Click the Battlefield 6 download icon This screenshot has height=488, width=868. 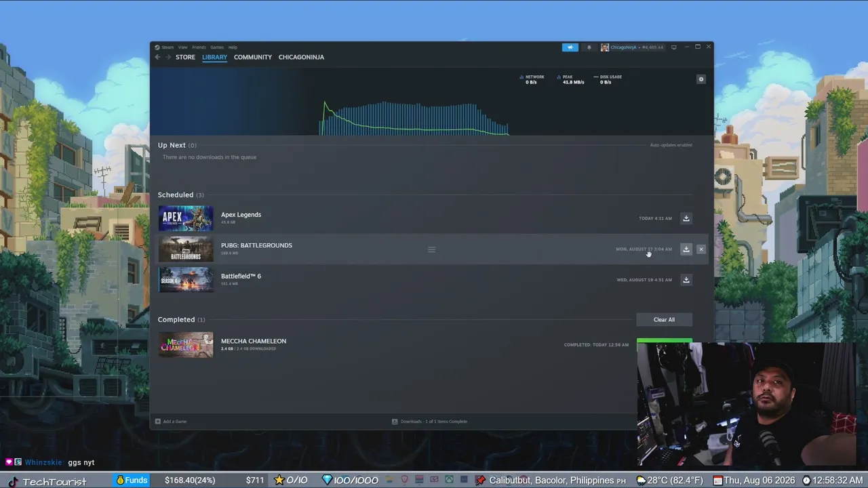[686, 280]
